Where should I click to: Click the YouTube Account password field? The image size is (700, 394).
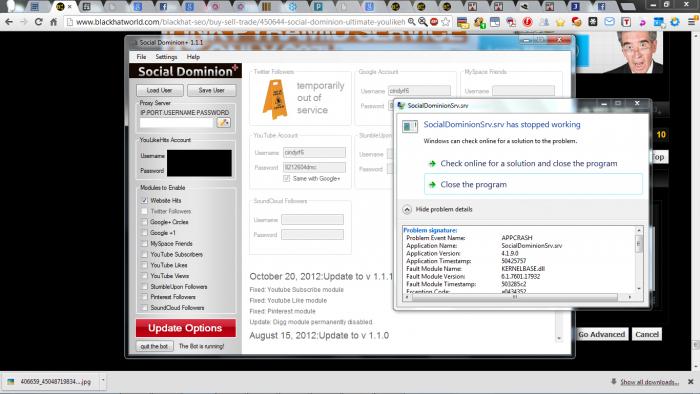(314, 167)
